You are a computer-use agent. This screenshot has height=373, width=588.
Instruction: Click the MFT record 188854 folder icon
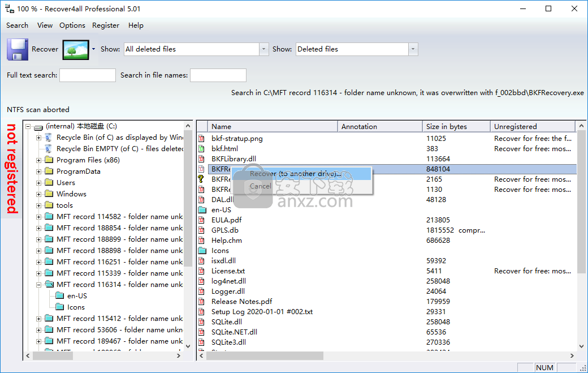49,228
